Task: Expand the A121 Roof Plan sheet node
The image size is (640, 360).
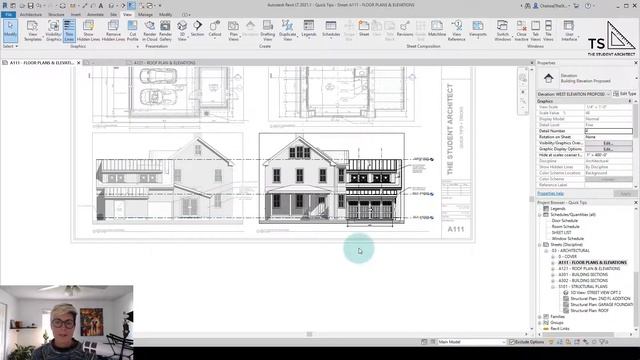Action: point(553,269)
